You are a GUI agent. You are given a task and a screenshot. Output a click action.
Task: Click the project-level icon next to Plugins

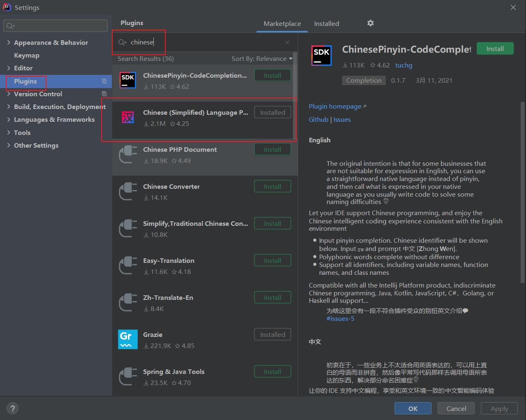click(x=104, y=81)
